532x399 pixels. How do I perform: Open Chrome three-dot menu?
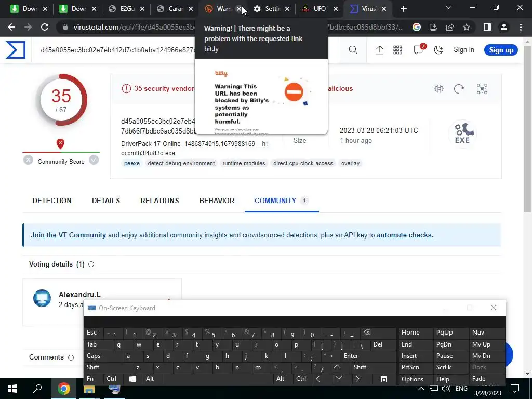(x=521, y=27)
